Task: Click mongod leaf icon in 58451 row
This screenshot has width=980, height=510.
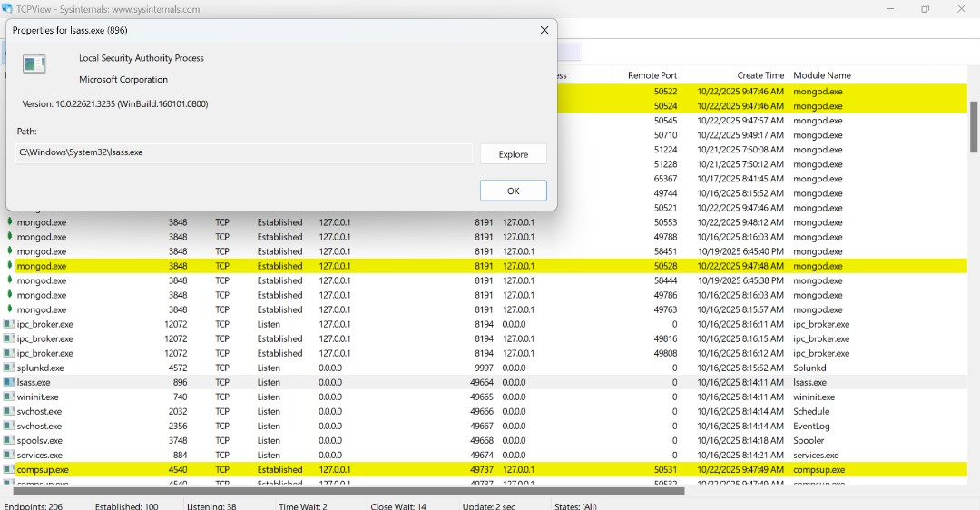Action: click(x=9, y=250)
